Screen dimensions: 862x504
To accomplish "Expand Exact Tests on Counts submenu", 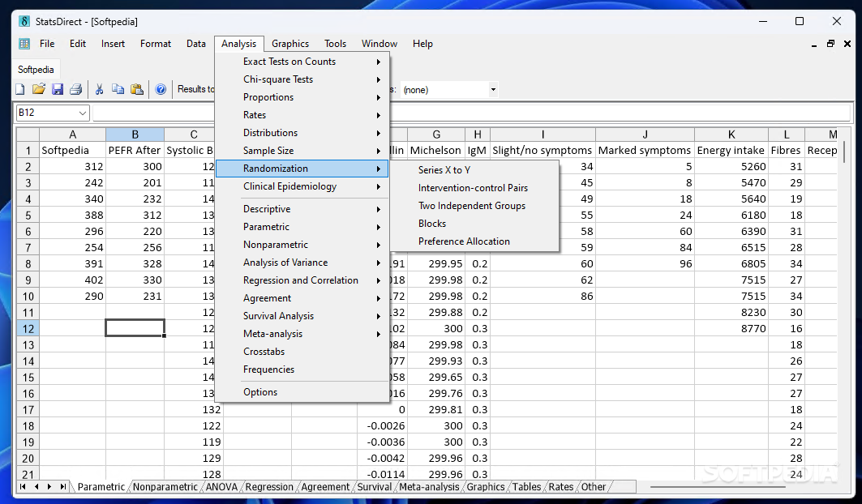I will pyautogui.click(x=302, y=62).
